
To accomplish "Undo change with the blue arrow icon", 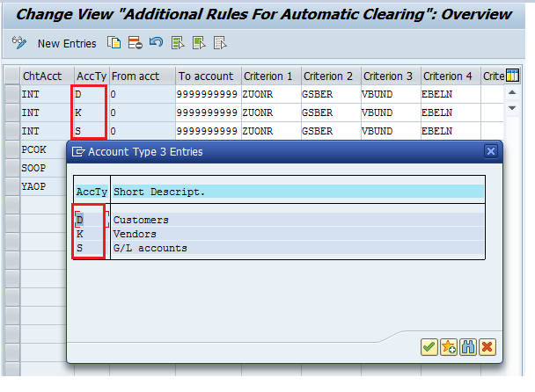I will tap(157, 42).
